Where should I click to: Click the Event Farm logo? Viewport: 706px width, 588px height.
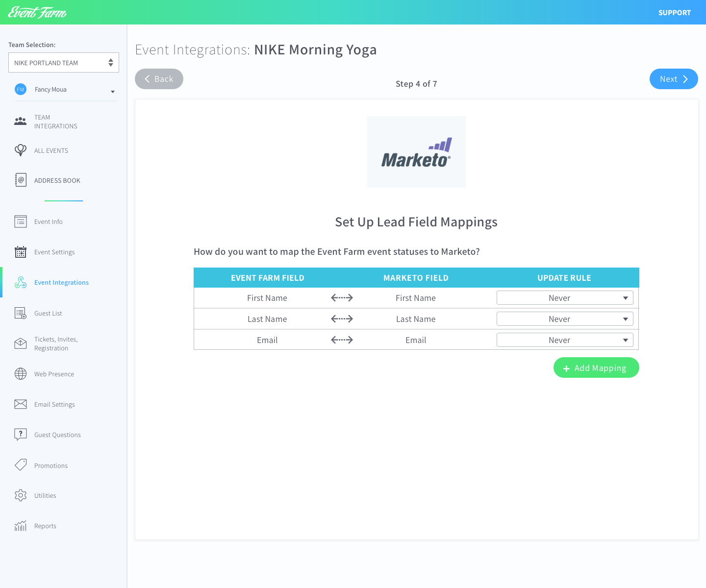coord(37,12)
